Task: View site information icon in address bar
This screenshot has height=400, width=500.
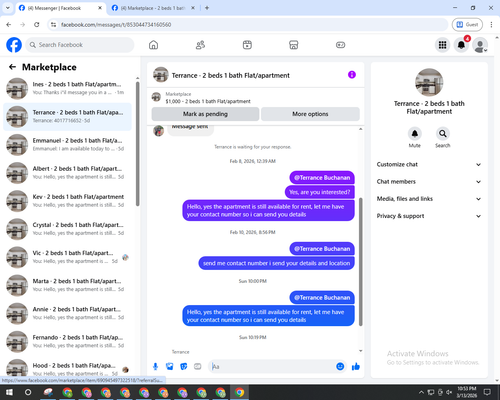Action: [53, 25]
